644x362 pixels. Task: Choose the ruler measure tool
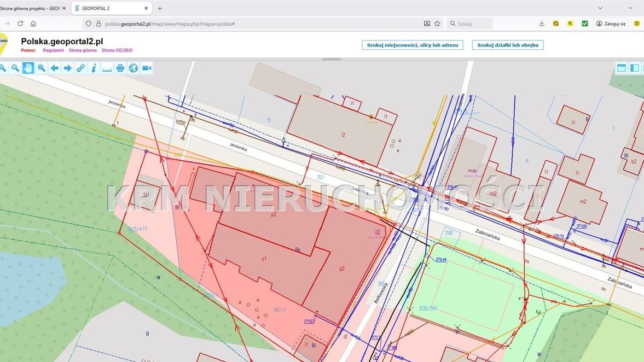coord(107,68)
